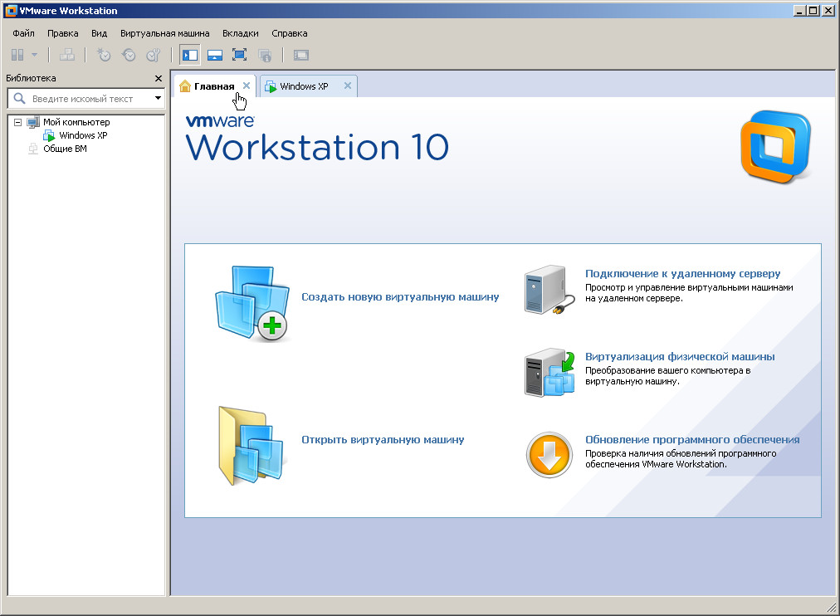This screenshot has width=840, height=616.
Task: Click Открыть виртуальную машину link
Action: coord(383,440)
